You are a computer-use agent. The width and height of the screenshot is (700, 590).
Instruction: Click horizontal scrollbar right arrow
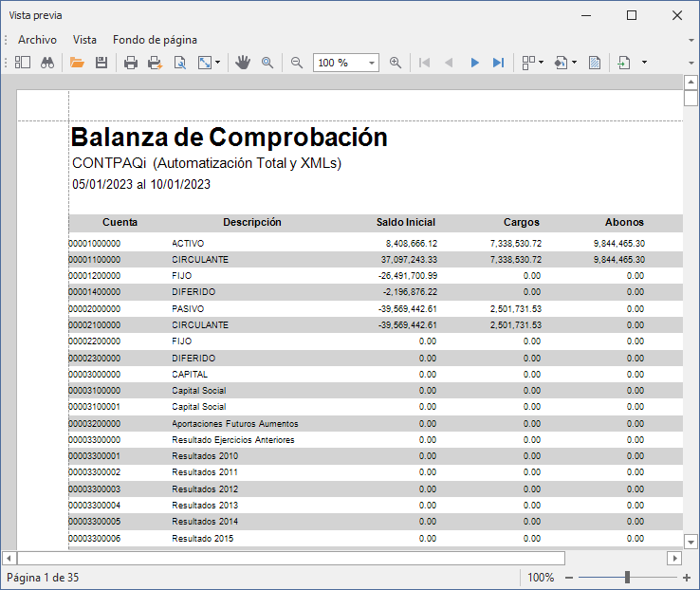point(674,559)
